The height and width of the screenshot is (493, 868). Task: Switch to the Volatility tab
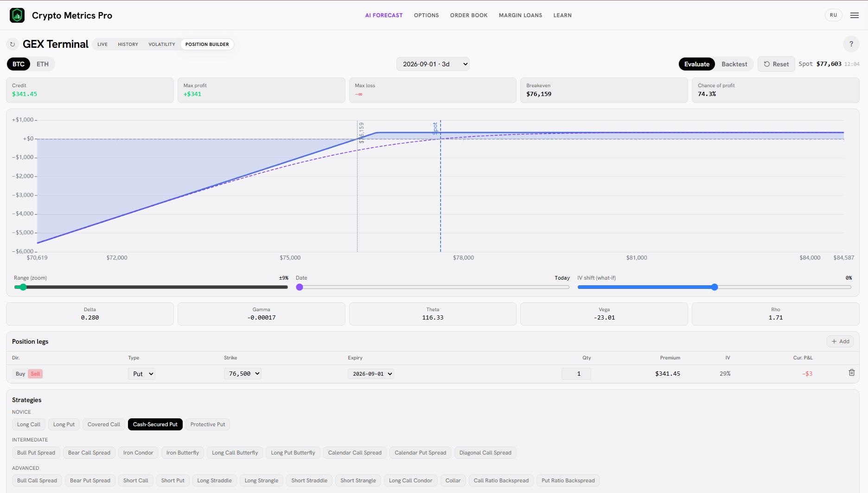pyautogui.click(x=162, y=45)
